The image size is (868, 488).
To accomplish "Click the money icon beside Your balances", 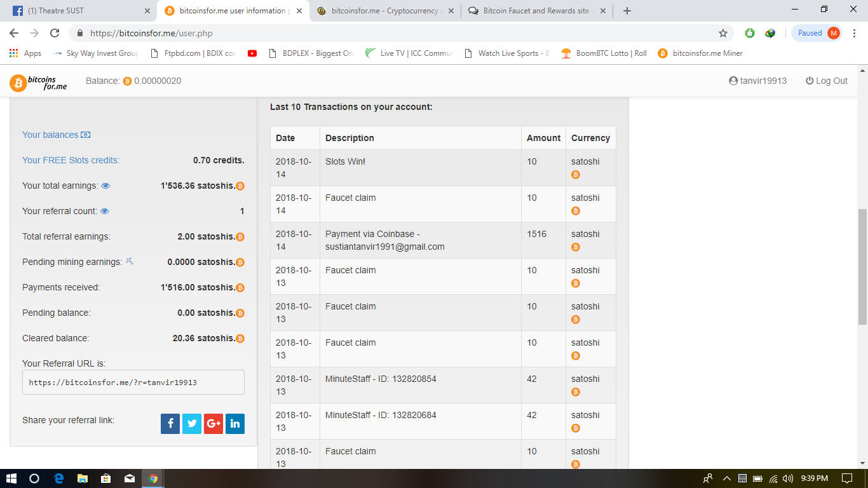I will pyautogui.click(x=86, y=135).
